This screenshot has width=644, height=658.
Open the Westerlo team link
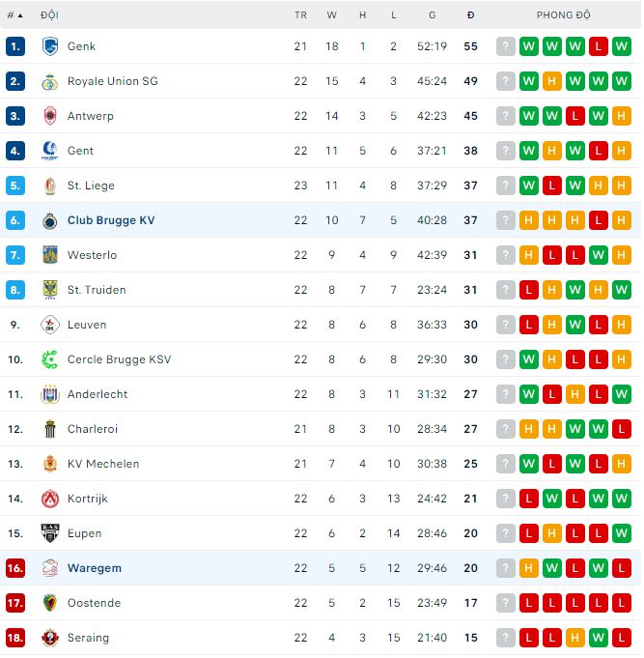pos(92,255)
